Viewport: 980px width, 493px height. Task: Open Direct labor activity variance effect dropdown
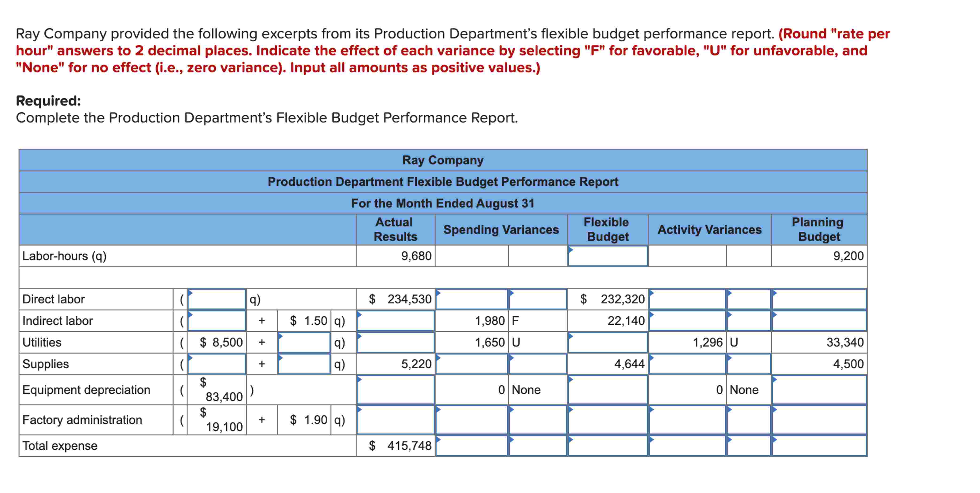click(749, 299)
